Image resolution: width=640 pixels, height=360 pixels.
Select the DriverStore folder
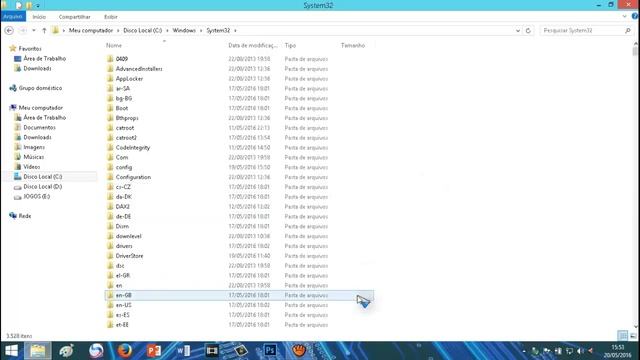(129, 256)
